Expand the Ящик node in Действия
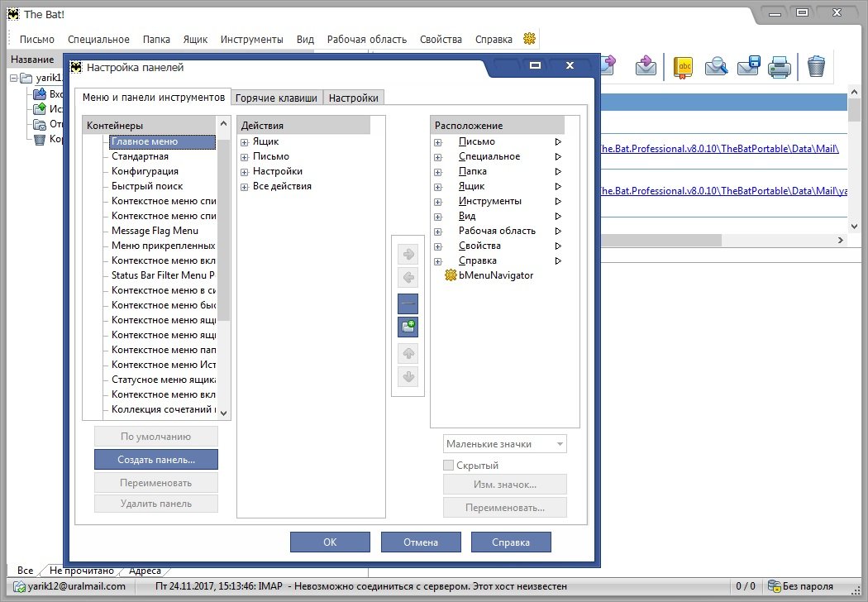This screenshot has height=602, width=868. click(x=245, y=142)
